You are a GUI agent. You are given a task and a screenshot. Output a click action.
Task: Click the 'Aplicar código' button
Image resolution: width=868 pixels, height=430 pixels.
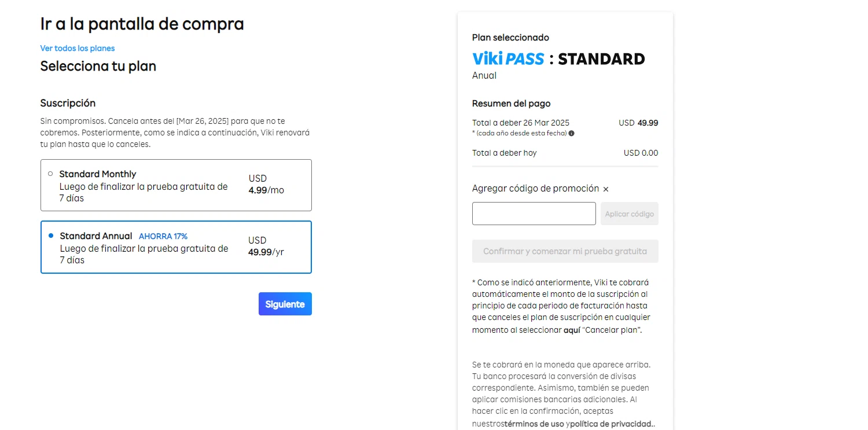(629, 214)
